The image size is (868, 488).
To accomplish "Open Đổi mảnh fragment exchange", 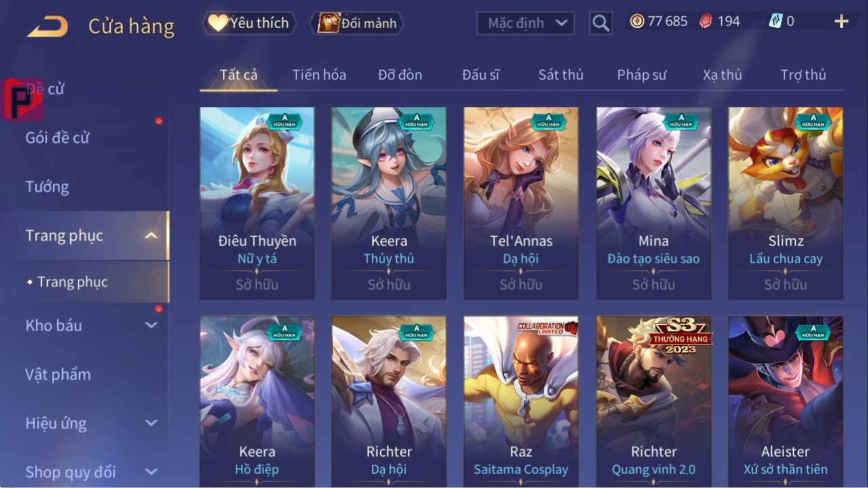I will coord(357,23).
